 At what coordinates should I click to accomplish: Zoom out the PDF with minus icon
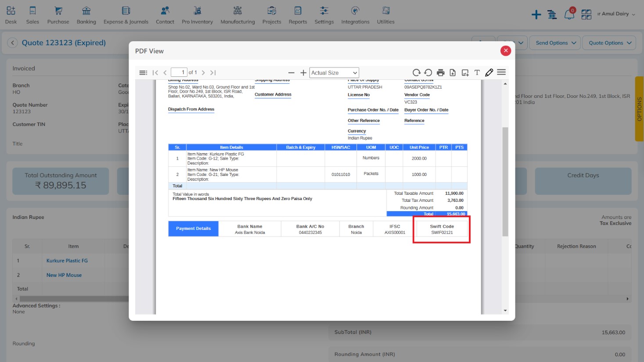pyautogui.click(x=291, y=72)
